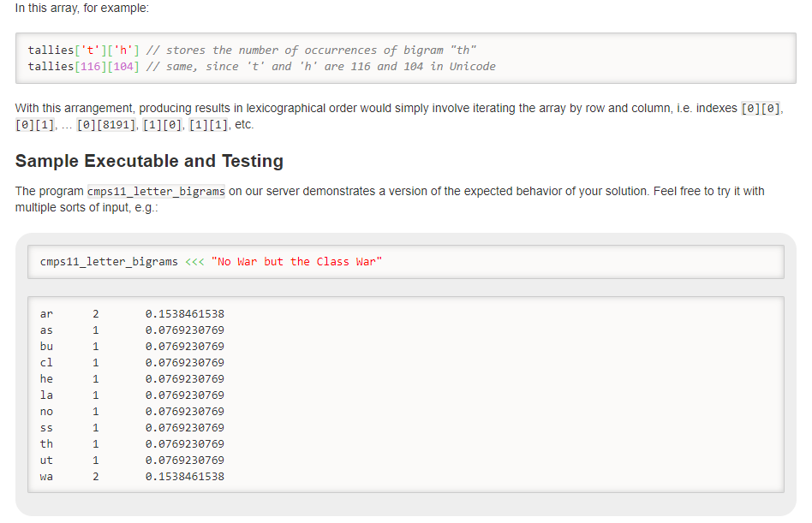
Task: Click the <<< redirection operator in the command
Action: tap(195, 261)
